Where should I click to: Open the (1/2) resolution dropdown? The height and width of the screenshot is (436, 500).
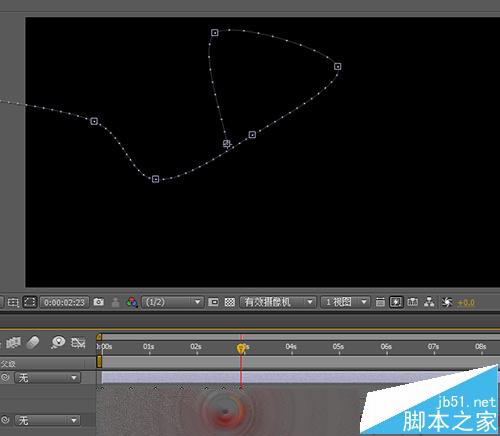[173, 302]
